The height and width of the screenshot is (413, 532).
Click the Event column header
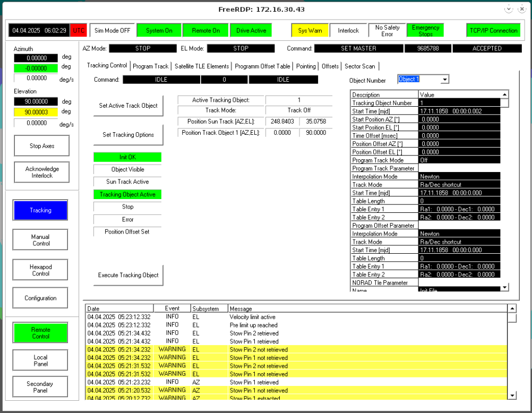[x=172, y=308]
